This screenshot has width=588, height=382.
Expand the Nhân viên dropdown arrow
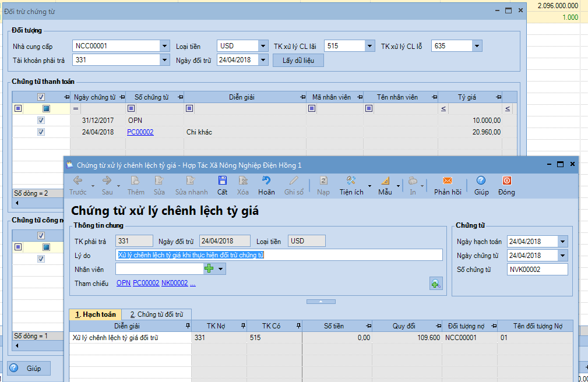220,269
